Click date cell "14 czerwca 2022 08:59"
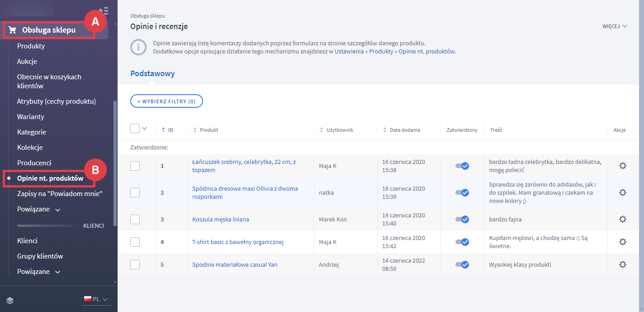This screenshot has height=312, width=644. pyautogui.click(x=403, y=264)
